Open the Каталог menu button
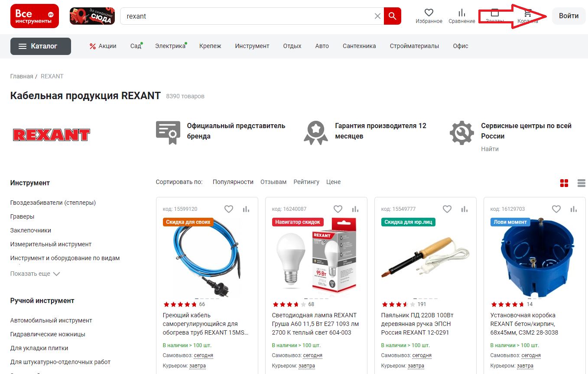The width and height of the screenshot is (588, 374). pyautogui.click(x=41, y=46)
